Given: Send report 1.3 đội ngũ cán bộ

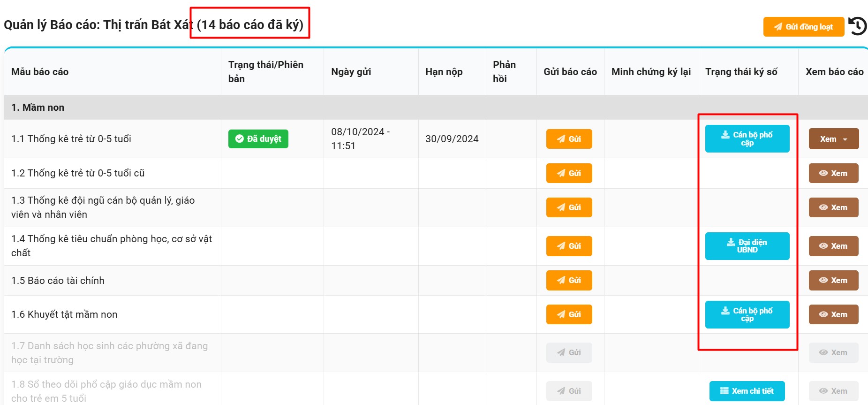Looking at the screenshot, I should [569, 207].
